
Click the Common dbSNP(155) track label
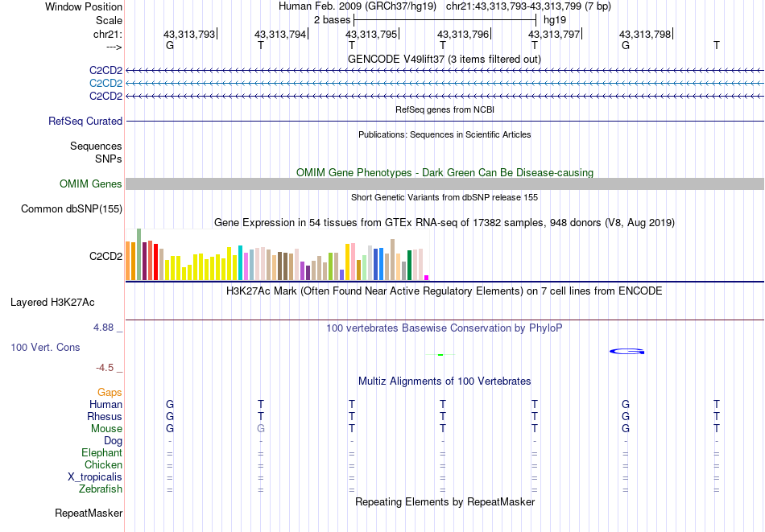coord(72,208)
